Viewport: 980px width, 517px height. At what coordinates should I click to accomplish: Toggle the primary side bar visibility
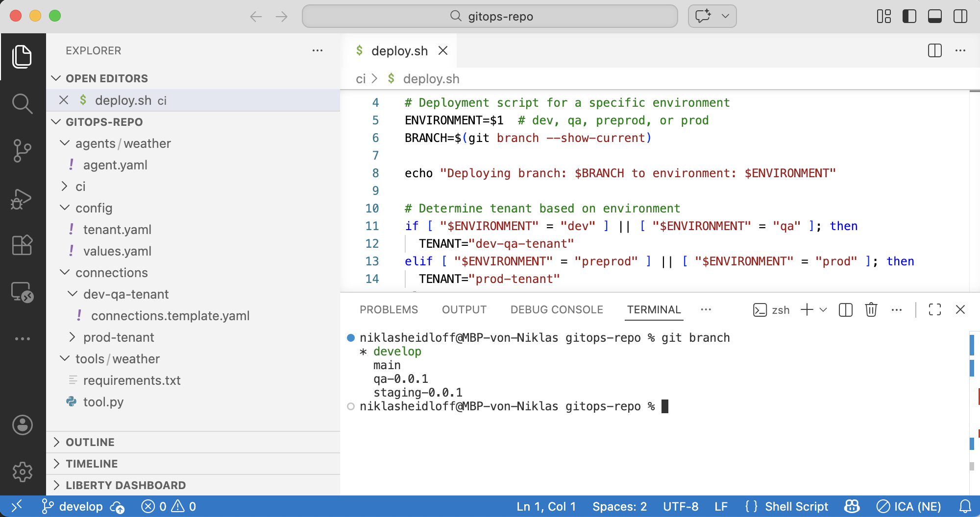tap(909, 16)
